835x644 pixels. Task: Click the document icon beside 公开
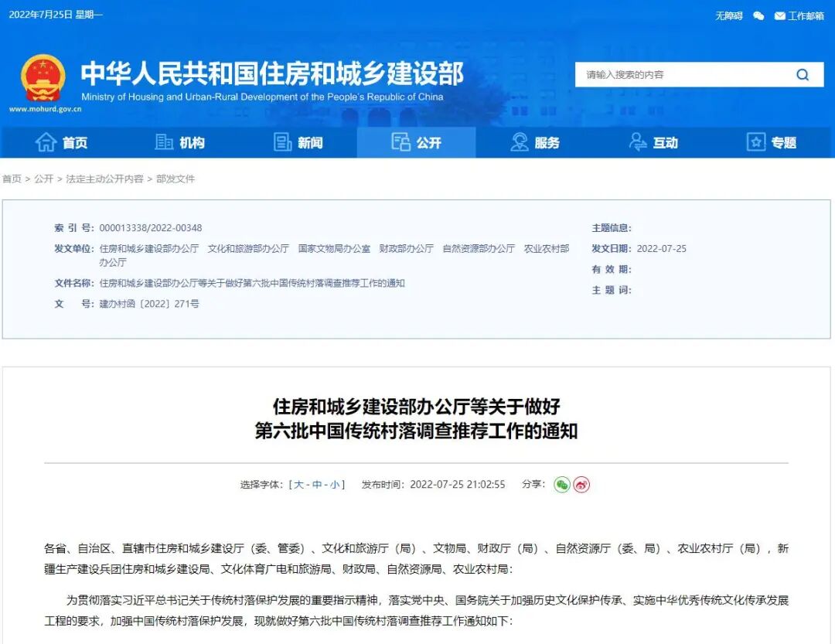click(400, 142)
